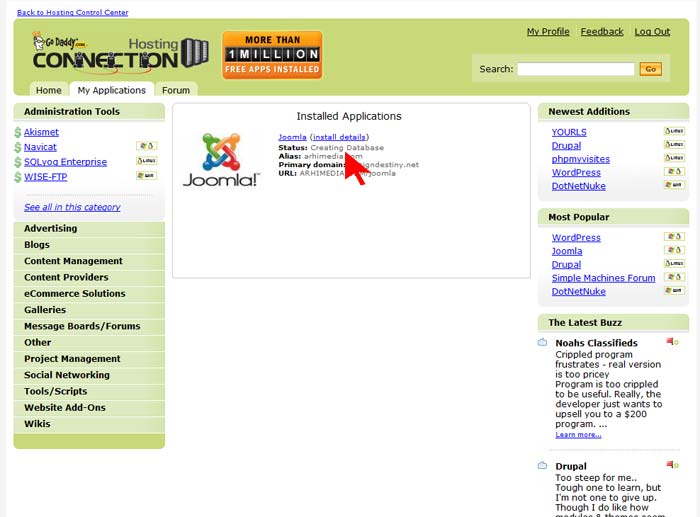Open the SQLyog Enterprise link

65,162
